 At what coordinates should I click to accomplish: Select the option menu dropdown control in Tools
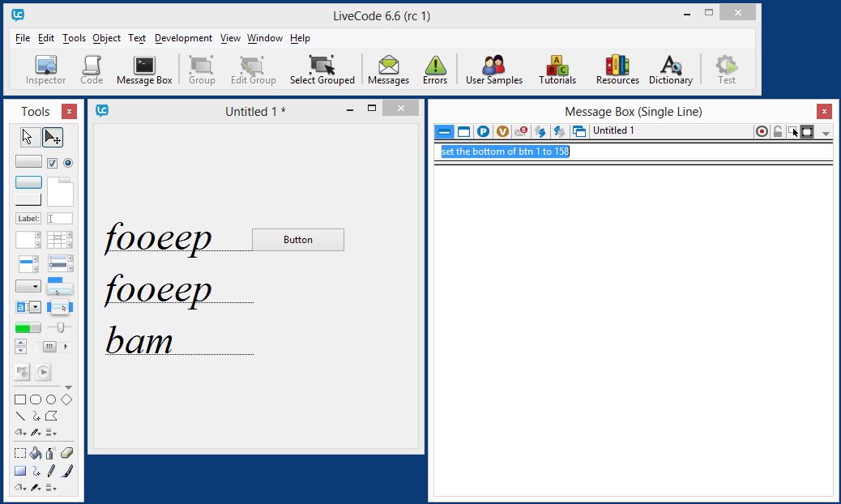(28, 286)
